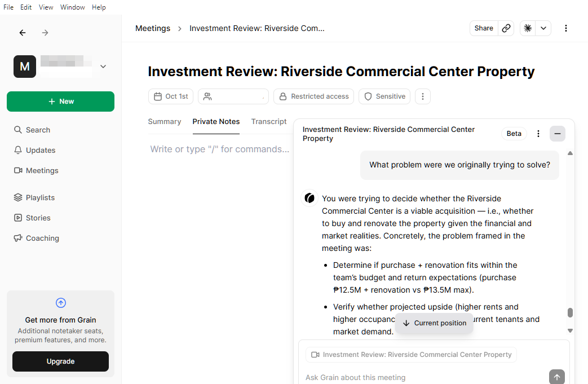Open the File menu
Viewport: 588px width, 384px height.
[8, 7]
